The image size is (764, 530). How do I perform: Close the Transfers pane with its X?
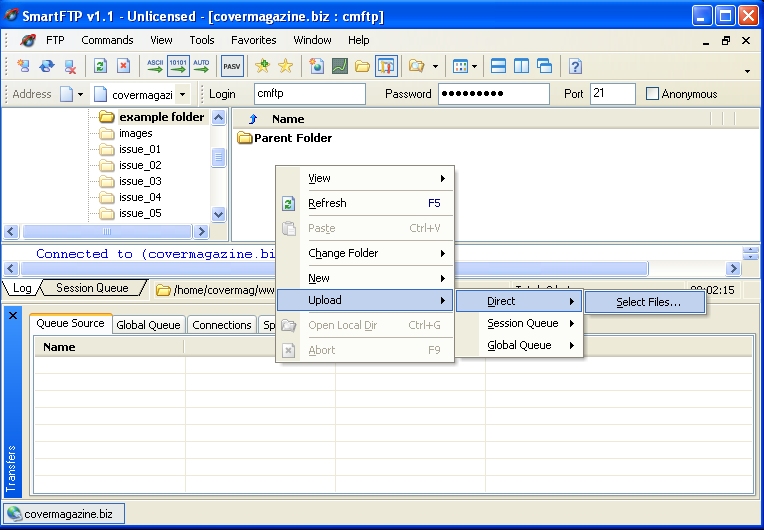click(13, 316)
